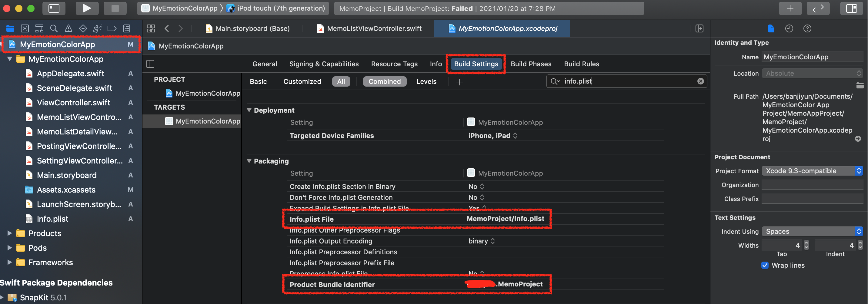Open the Find navigator magnifier
Image resolution: width=868 pixels, height=304 pixels.
54,29
